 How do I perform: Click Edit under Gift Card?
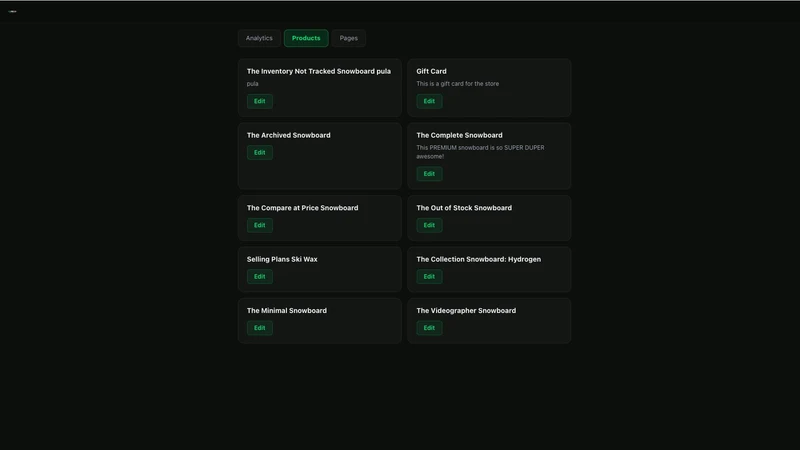point(429,101)
